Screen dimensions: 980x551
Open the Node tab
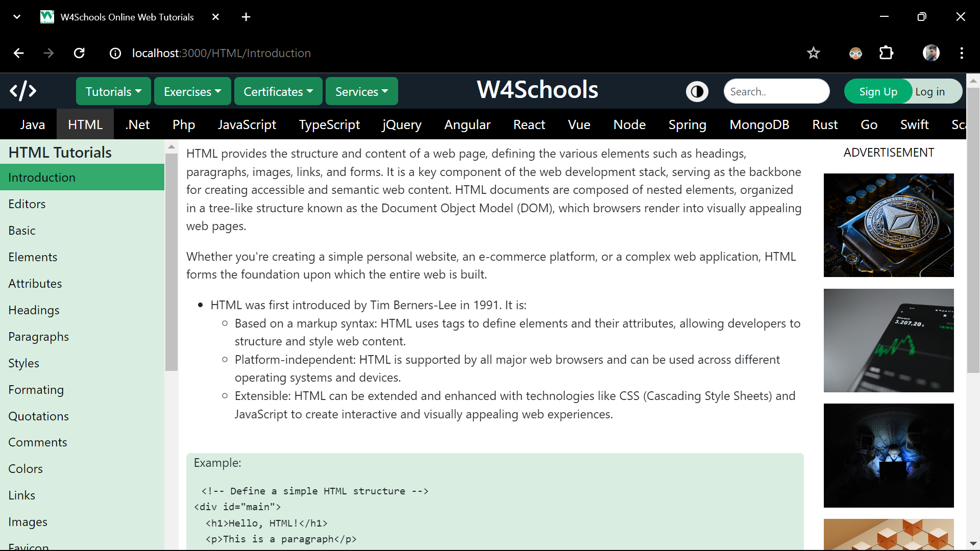pos(629,124)
